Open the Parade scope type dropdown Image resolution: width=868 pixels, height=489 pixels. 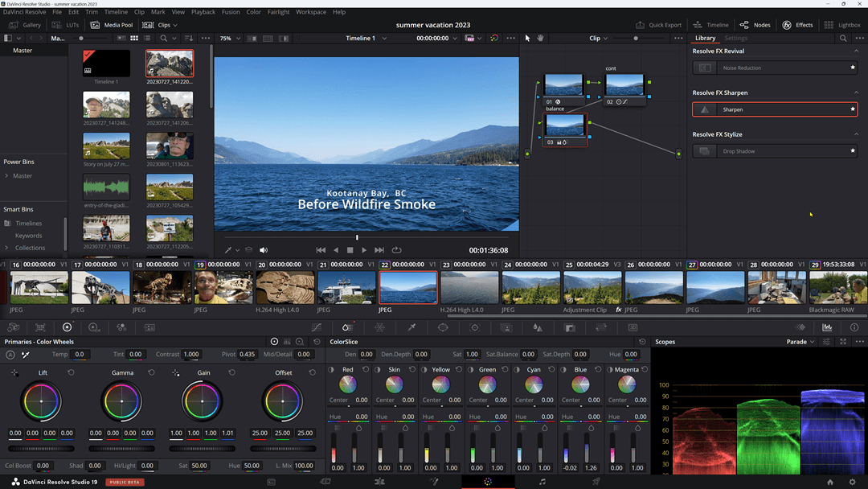tap(799, 341)
